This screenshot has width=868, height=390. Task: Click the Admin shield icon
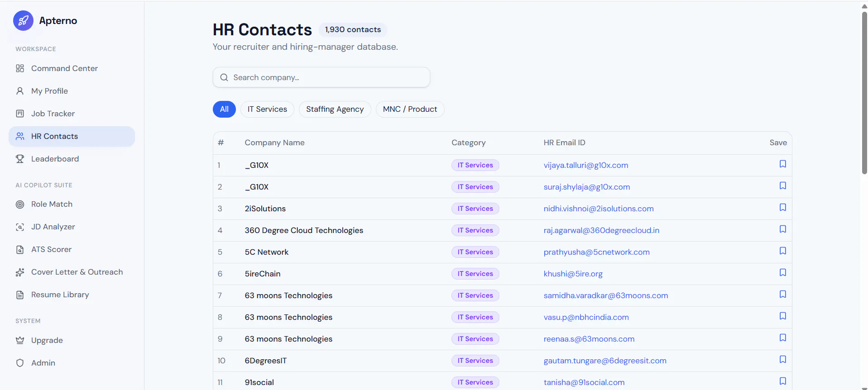tap(20, 363)
